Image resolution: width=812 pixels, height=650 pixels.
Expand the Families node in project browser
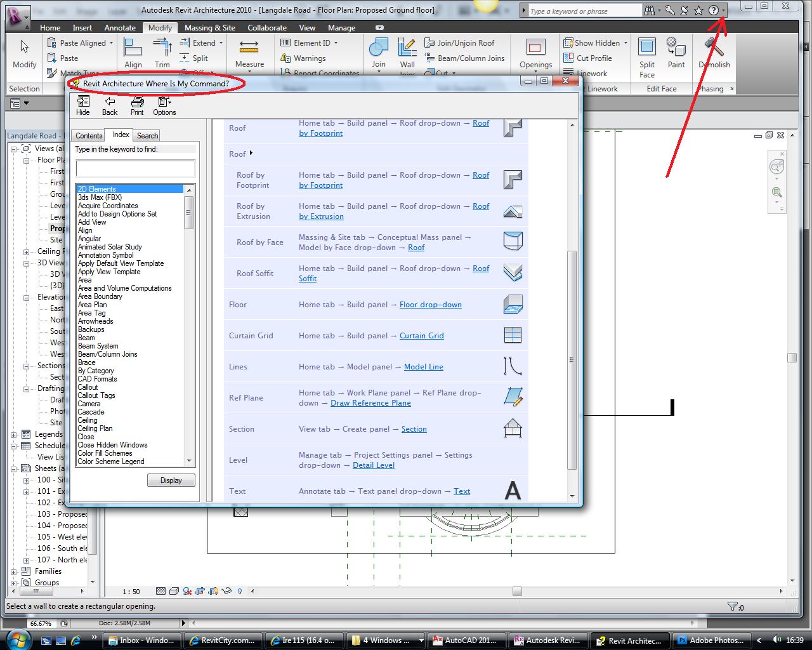point(14,571)
